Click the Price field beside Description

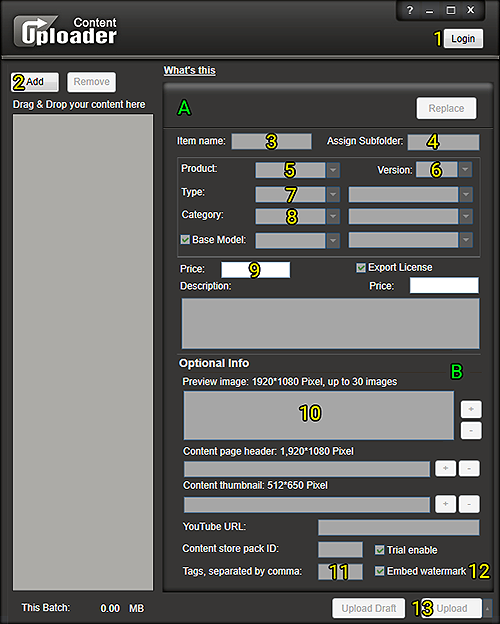256,269
